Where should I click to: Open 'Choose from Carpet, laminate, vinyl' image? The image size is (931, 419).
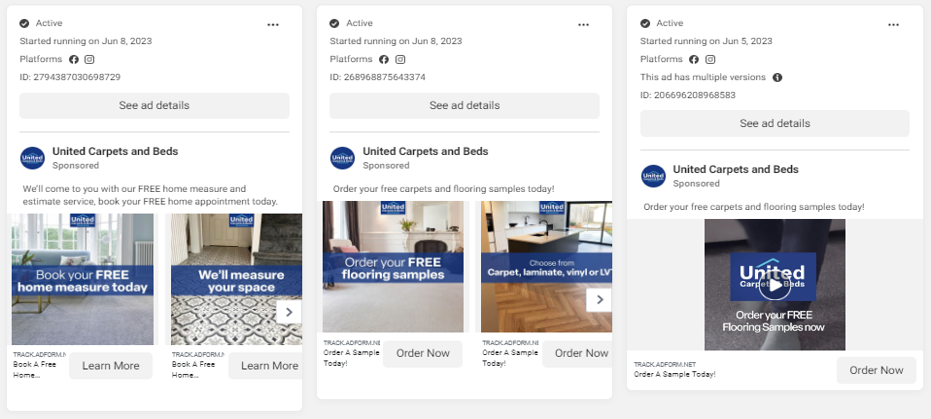coord(546,266)
